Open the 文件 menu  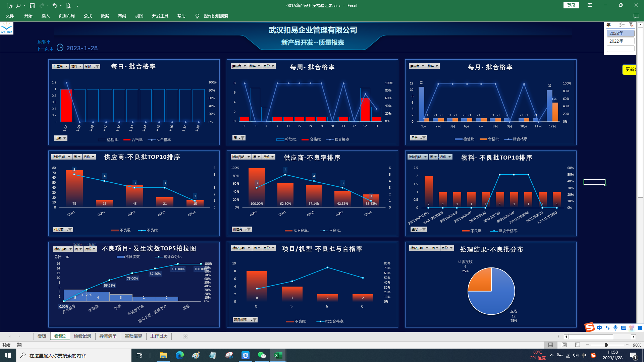[x=10, y=16]
